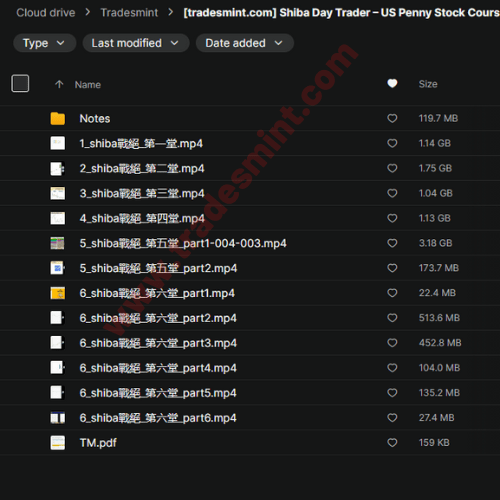Go to Cloud drive breadcrumb
This screenshot has height=500, width=500.
pos(46,13)
